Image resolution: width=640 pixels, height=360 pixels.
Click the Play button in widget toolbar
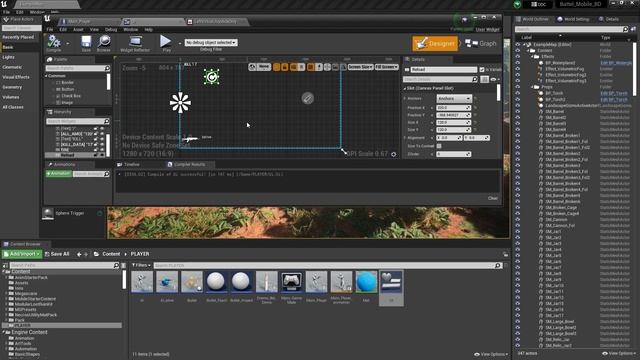[x=166, y=42]
